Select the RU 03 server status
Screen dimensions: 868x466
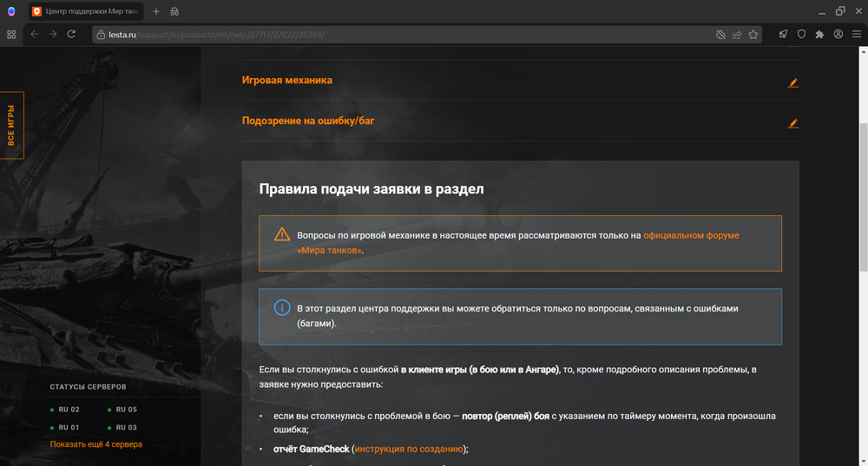pos(122,427)
